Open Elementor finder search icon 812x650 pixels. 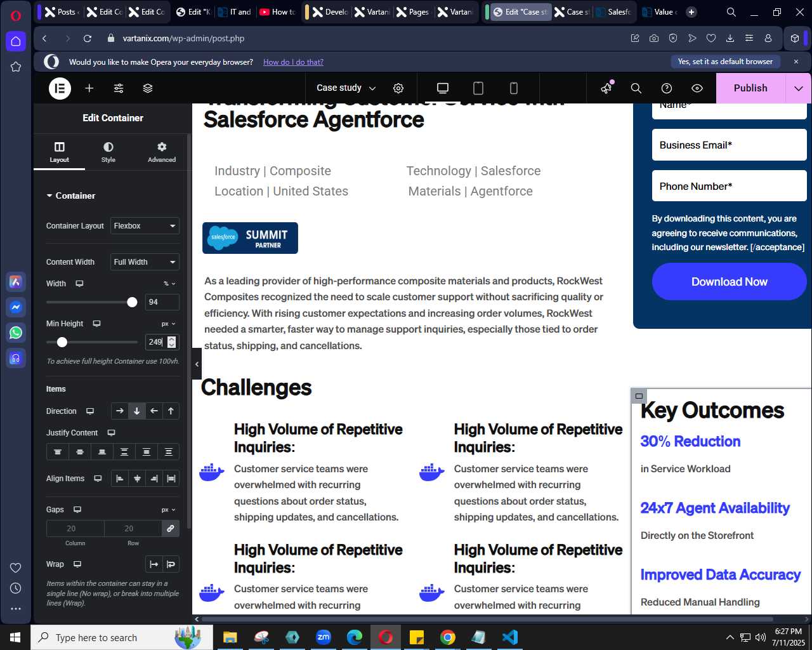click(636, 88)
